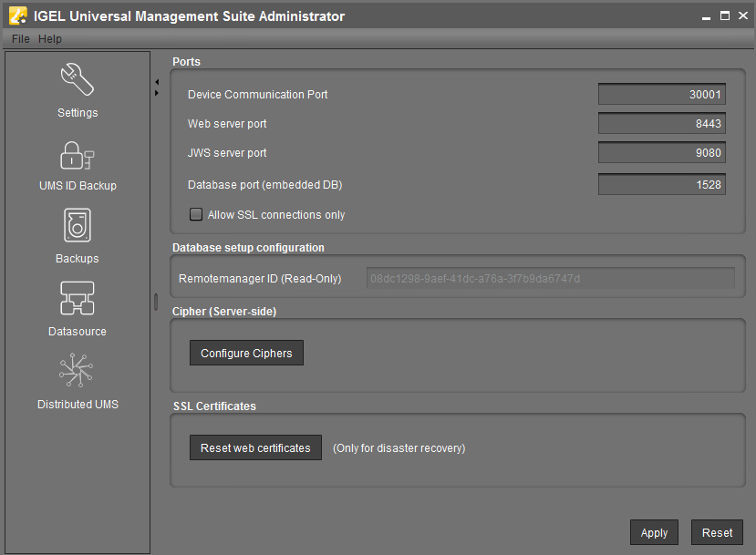Click the Reset button at bottom right

[717, 533]
